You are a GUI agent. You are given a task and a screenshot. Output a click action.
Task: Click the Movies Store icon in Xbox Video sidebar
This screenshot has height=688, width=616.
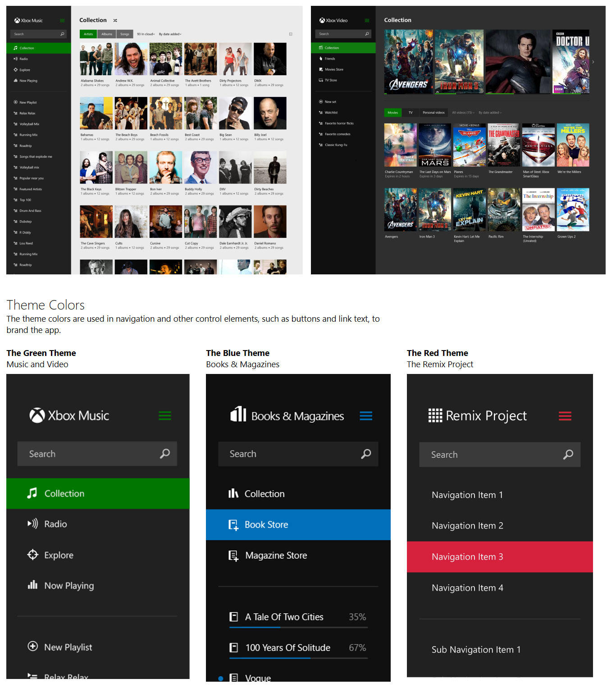pos(321,69)
